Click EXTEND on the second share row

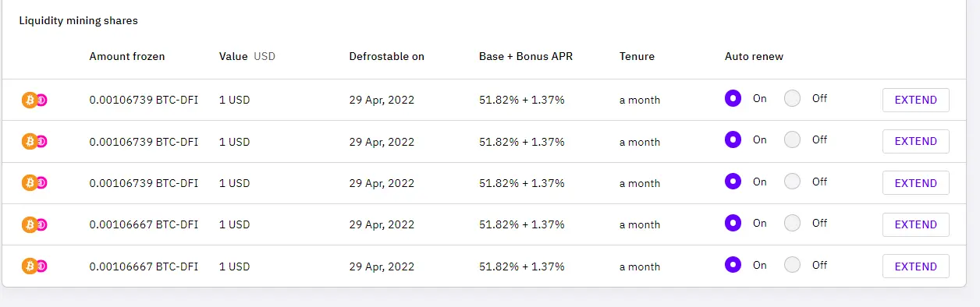point(915,141)
